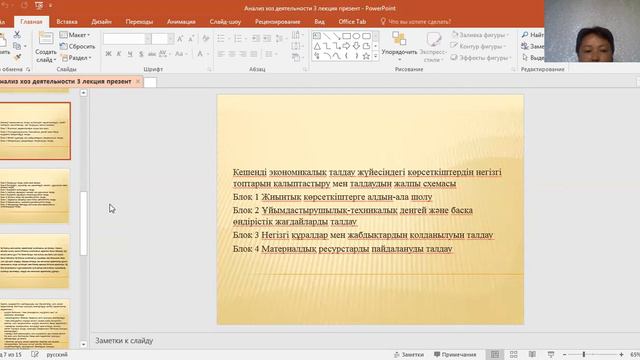
Task: Select the triangle shape in shapes gallery
Action: pos(317,46)
